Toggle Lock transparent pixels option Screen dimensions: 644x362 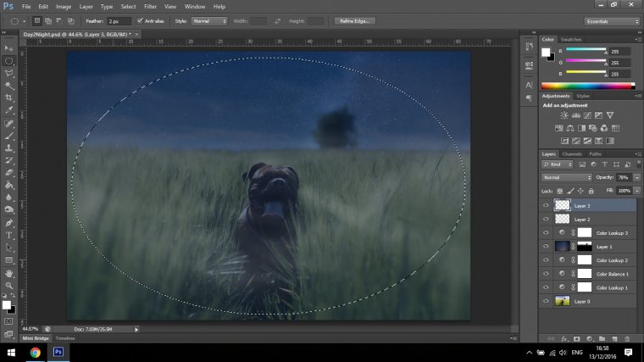pos(559,191)
